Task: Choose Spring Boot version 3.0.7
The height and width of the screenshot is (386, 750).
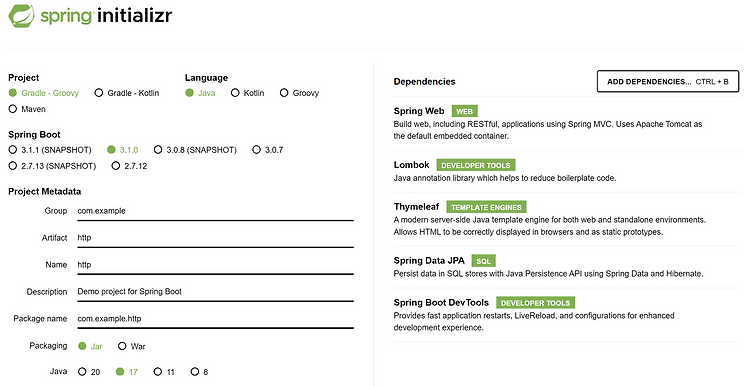Action: coord(268,150)
